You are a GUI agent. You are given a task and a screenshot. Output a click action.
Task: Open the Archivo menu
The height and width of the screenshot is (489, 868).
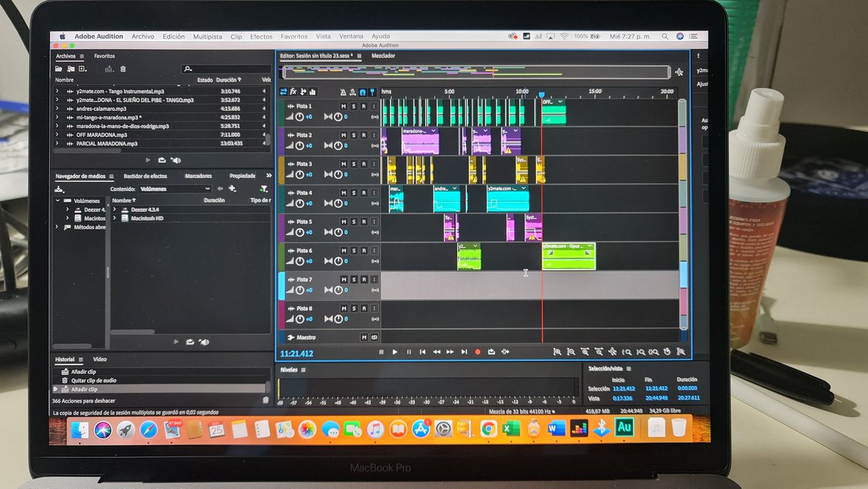142,36
